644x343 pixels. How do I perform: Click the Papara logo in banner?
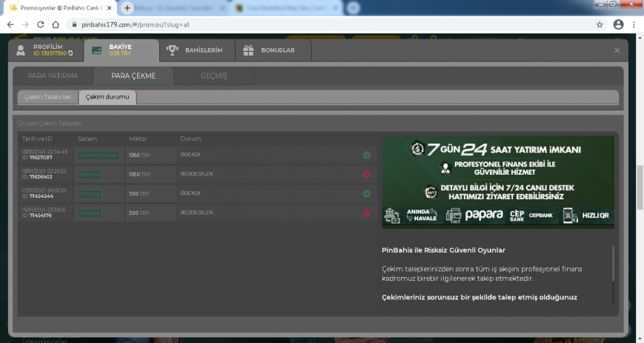pos(484,215)
